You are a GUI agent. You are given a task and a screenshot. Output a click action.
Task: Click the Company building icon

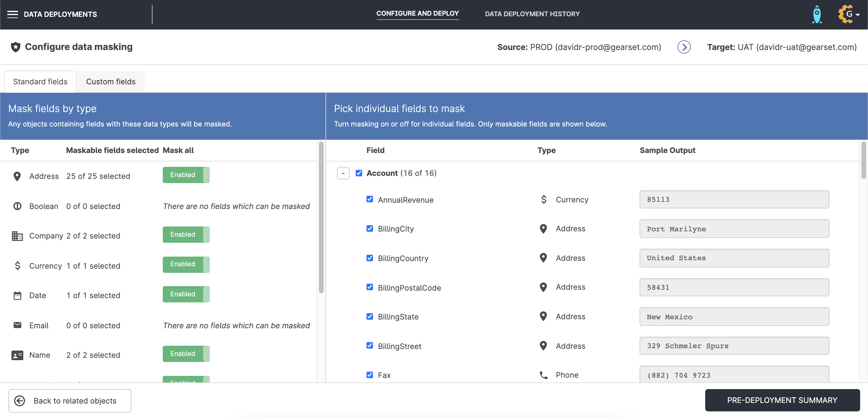(17, 236)
